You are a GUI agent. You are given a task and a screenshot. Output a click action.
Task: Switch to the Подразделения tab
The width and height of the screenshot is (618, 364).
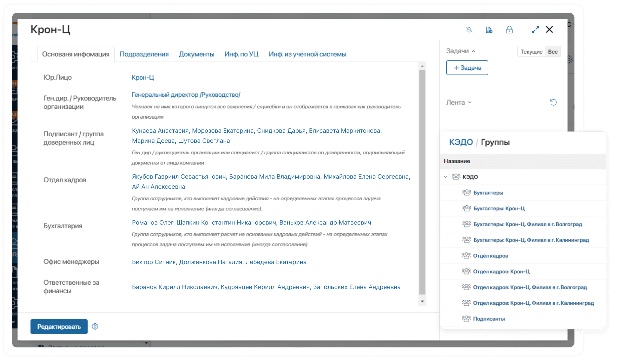tap(144, 54)
